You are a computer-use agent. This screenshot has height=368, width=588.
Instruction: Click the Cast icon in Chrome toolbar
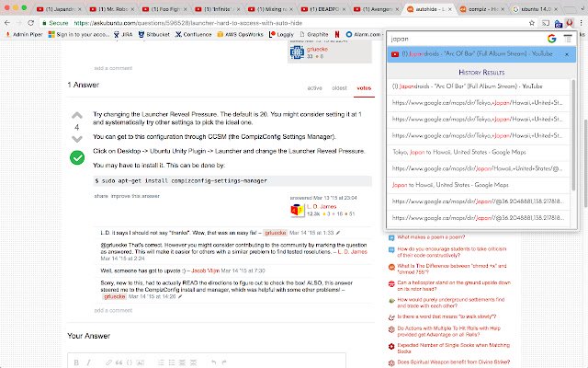click(x=545, y=23)
